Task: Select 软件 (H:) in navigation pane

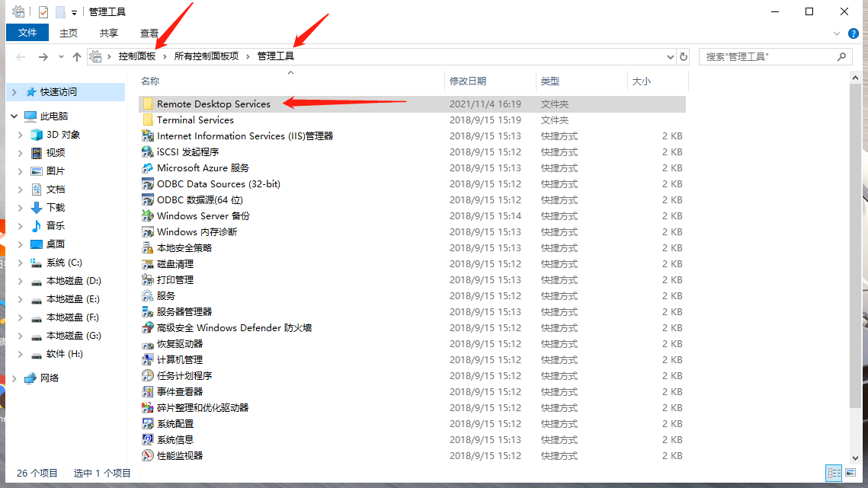Action: (x=65, y=354)
